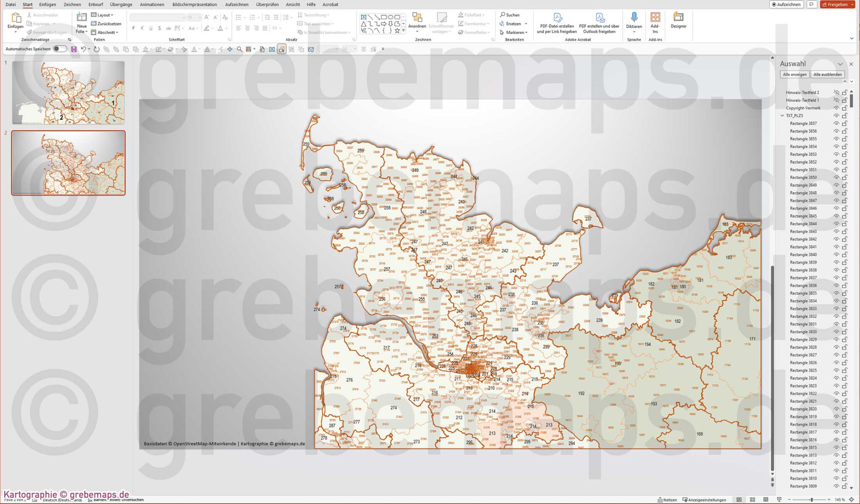Collapse the TXT_PLZ5 group
860x504 pixels.
coord(782,115)
